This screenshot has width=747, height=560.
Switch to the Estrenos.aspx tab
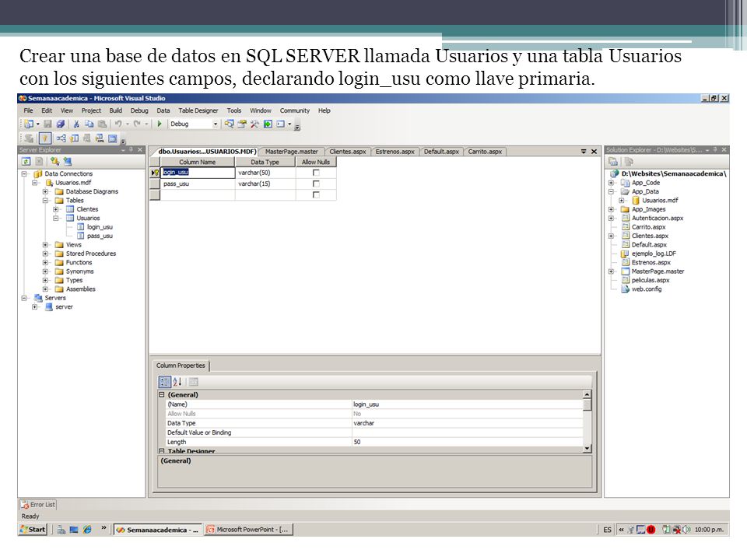point(395,152)
